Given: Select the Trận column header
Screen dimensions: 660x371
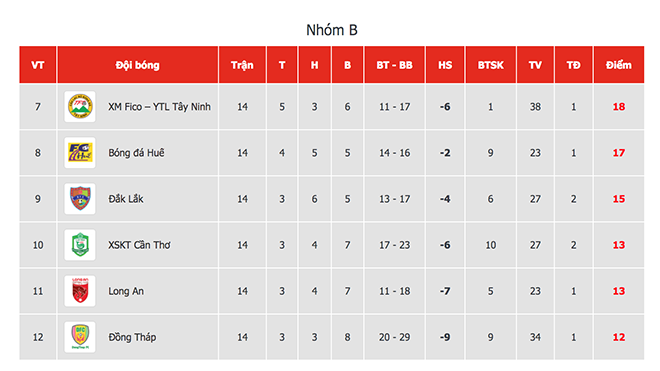Looking at the screenshot, I should pos(242,65).
